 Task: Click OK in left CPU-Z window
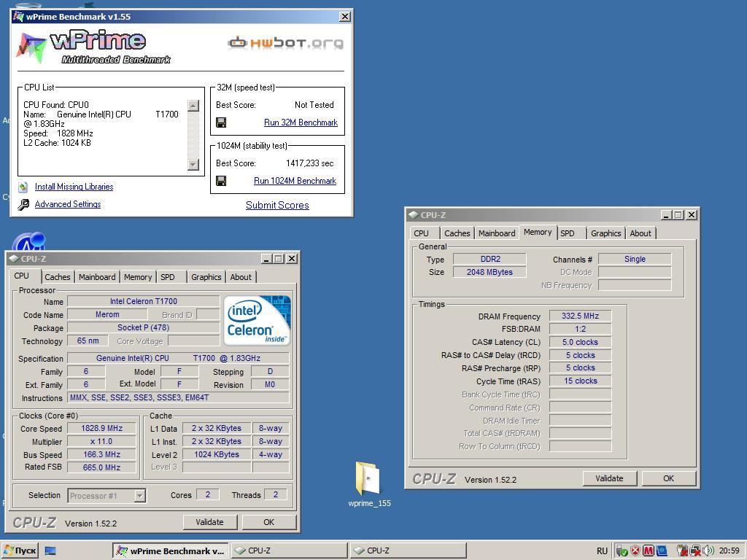268,522
